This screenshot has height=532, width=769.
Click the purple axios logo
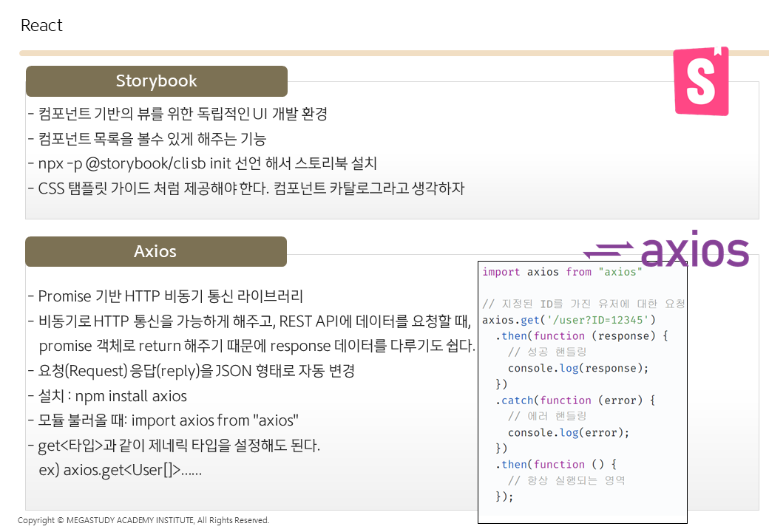click(666, 249)
